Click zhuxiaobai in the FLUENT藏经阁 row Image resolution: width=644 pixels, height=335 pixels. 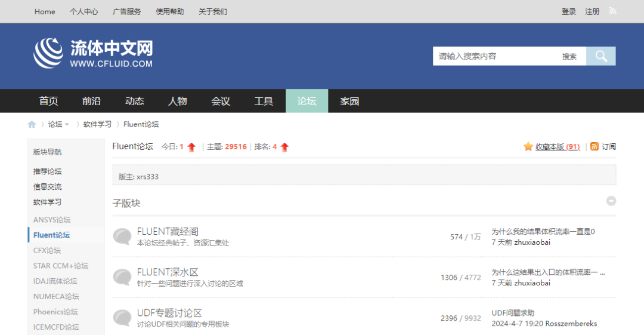532,242
